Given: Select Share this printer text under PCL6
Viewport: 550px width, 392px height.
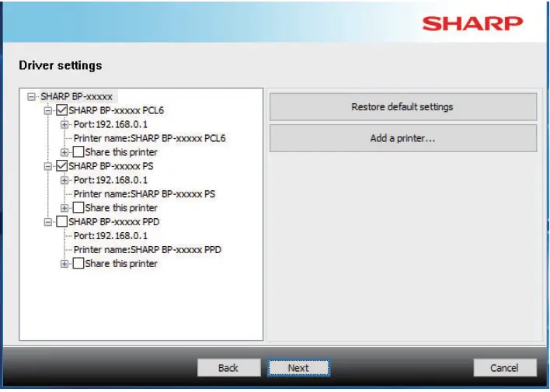Looking at the screenshot, I should 121,152.
